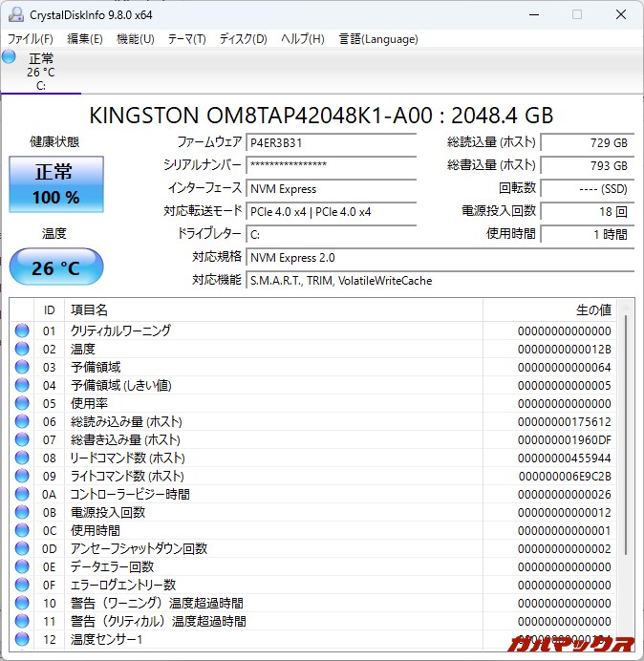Click the drive letter field C:

[331, 234]
